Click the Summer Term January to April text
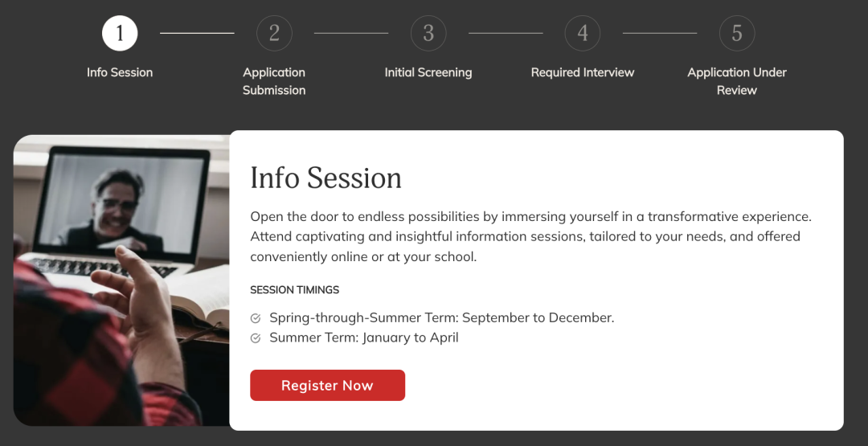Screen dimensions: 868x446 [363, 338]
